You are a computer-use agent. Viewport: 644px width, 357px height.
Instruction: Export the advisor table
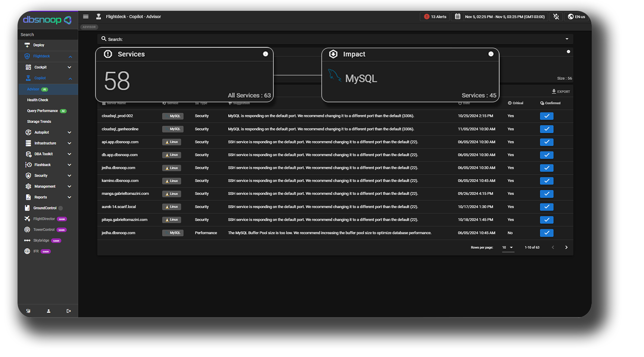click(x=561, y=91)
